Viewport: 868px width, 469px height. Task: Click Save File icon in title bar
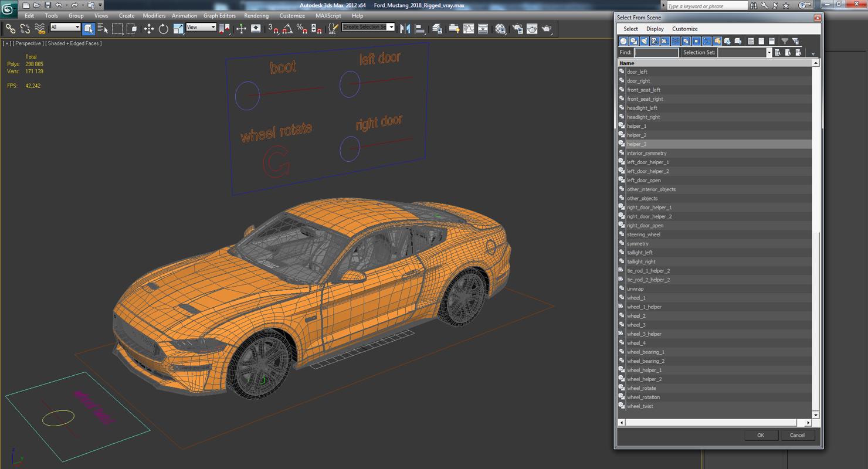48,5
